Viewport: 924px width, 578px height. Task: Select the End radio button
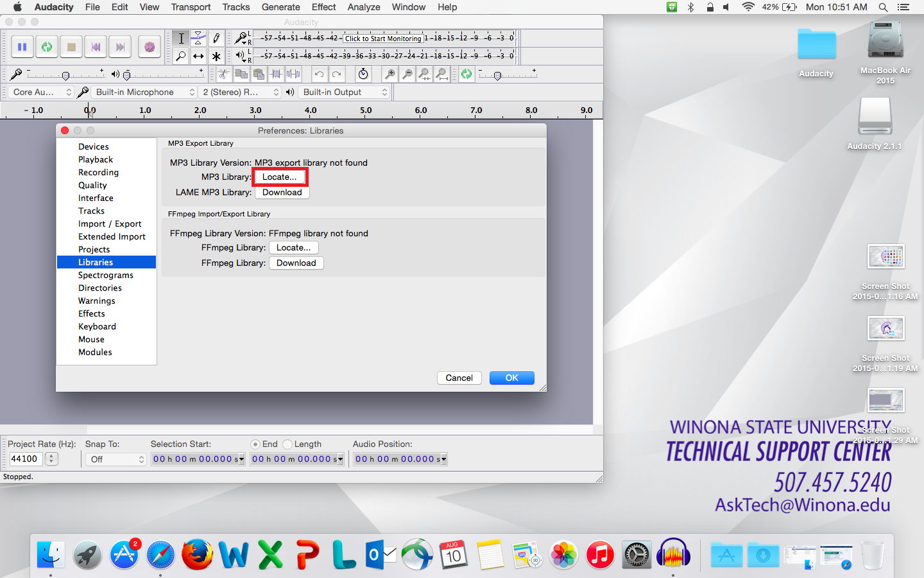coord(255,444)
